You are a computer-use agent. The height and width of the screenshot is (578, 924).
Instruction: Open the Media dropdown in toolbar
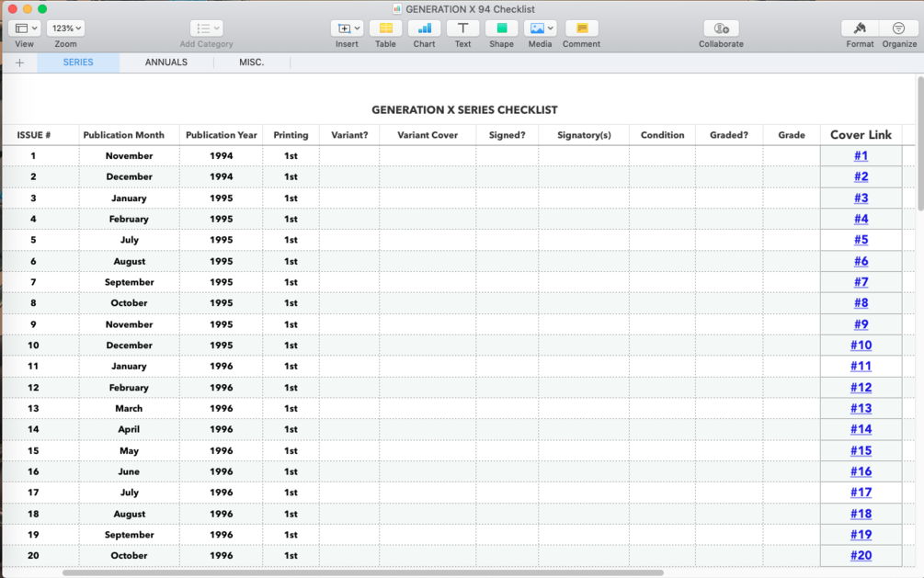click(541, 28)
